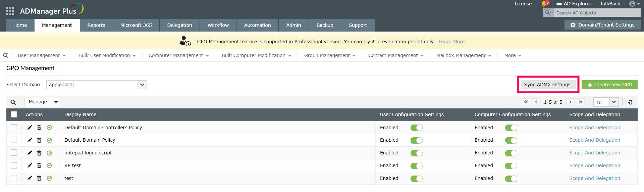Screen dimensions: 644x192
Task: Delete the notepad logon script GPO with the trash icon
Action: (x=39, y=153)
